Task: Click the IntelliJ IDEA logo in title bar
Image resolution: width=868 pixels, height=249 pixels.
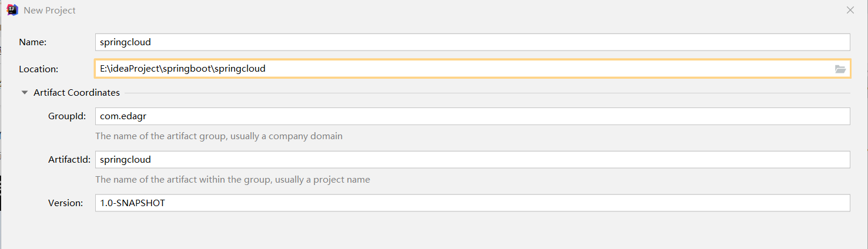Action: tap(12, 10)
